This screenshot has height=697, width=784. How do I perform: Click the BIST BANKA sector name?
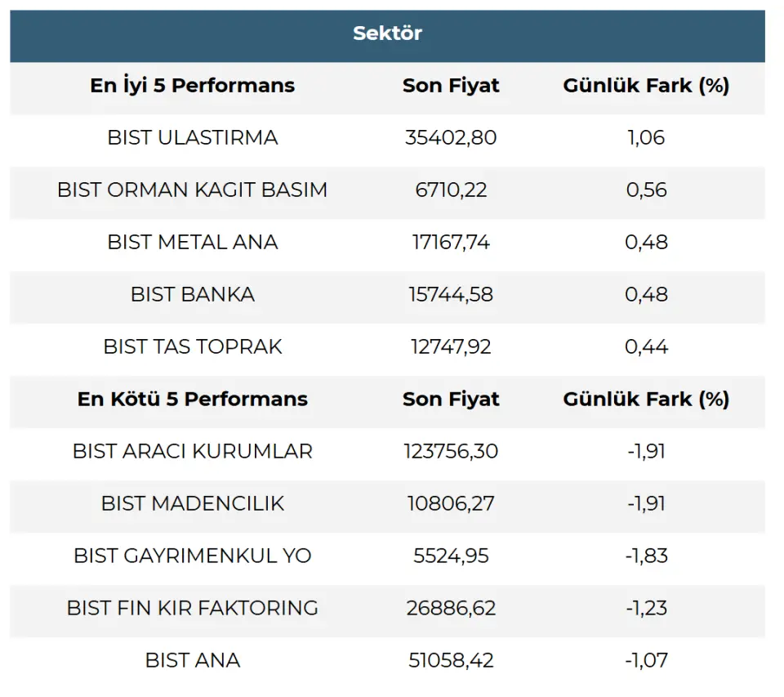tap(193, 294)
